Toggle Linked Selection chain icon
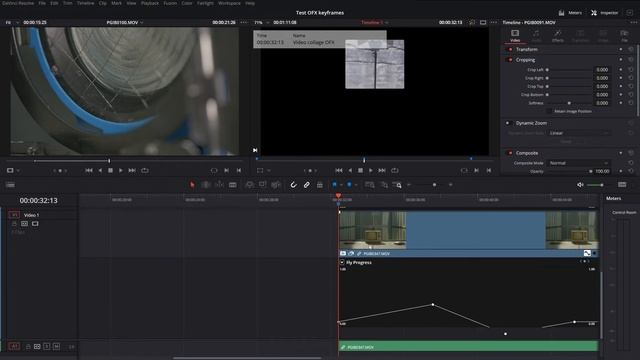Image resolution: width=640 pixels, height=360 pixels. point(307,185)
